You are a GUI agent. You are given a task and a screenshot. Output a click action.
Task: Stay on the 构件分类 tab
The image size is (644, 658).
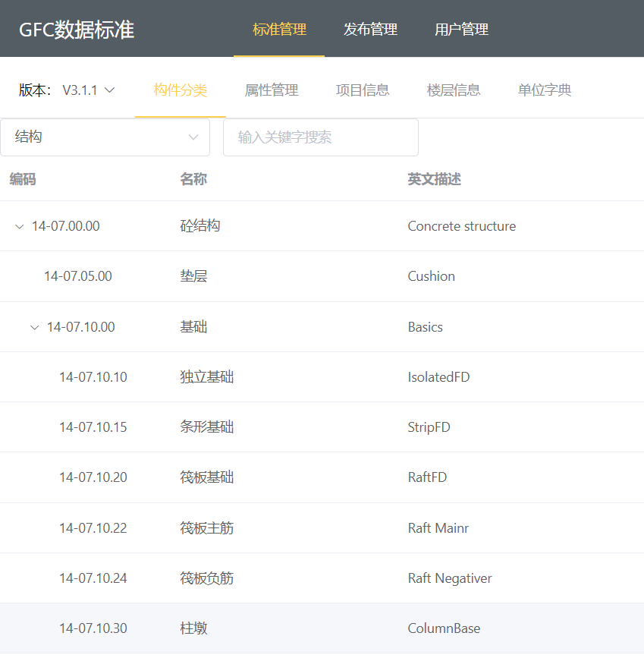coord(180,90)
